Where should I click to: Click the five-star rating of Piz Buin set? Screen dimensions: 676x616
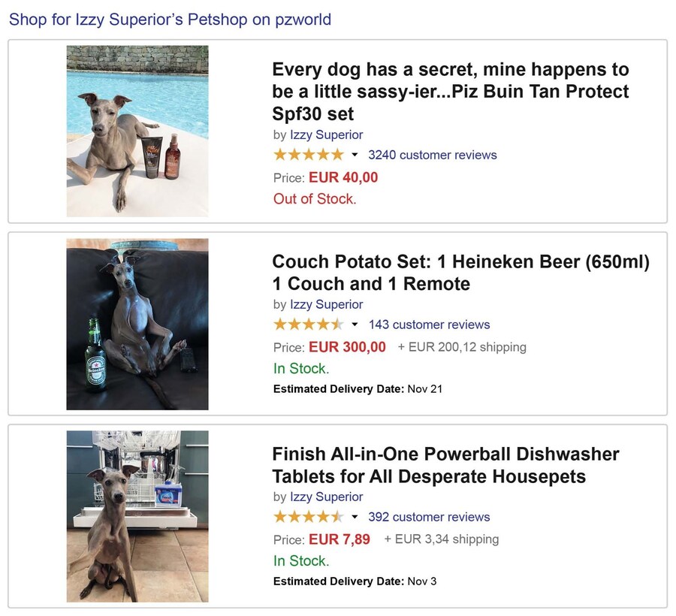(308, 155)
